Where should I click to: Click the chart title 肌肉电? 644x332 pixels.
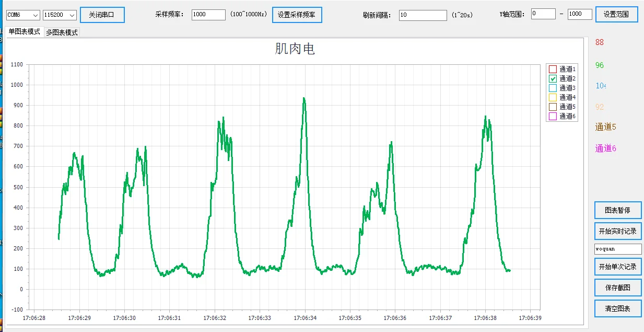(295, 49)
